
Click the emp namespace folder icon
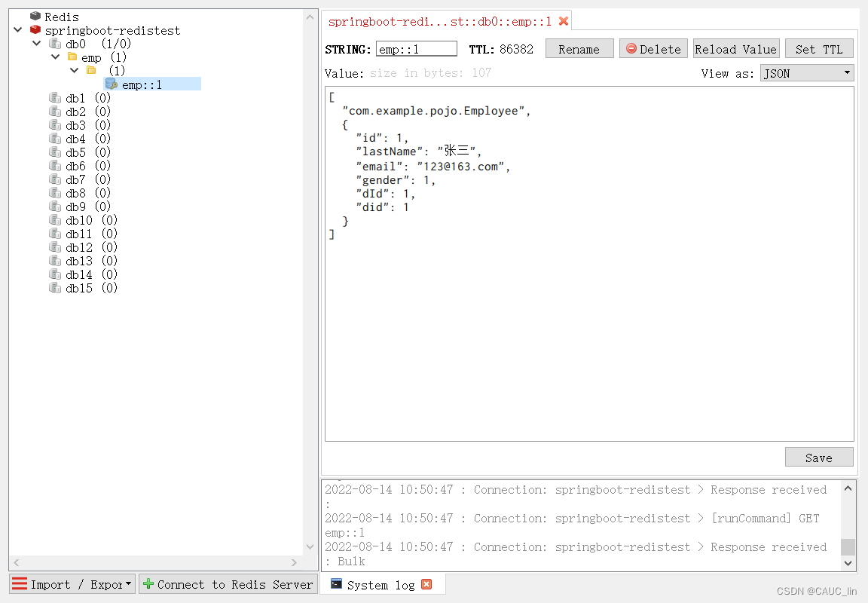[x=72, y=57]
